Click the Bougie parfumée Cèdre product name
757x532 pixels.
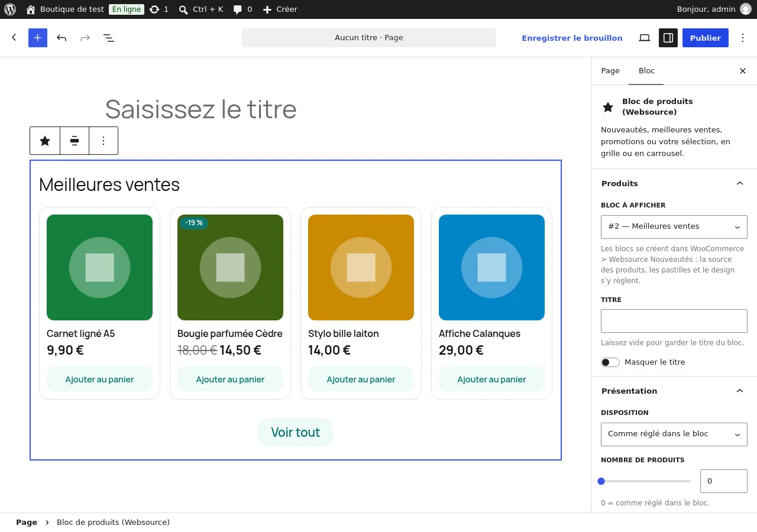point(230,333)
